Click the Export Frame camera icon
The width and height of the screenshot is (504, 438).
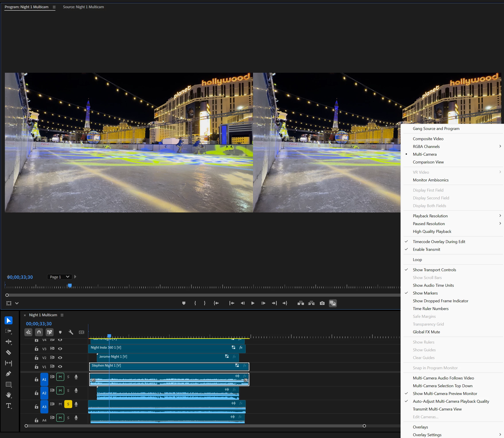pyautogui.click(x=322, y=303)
